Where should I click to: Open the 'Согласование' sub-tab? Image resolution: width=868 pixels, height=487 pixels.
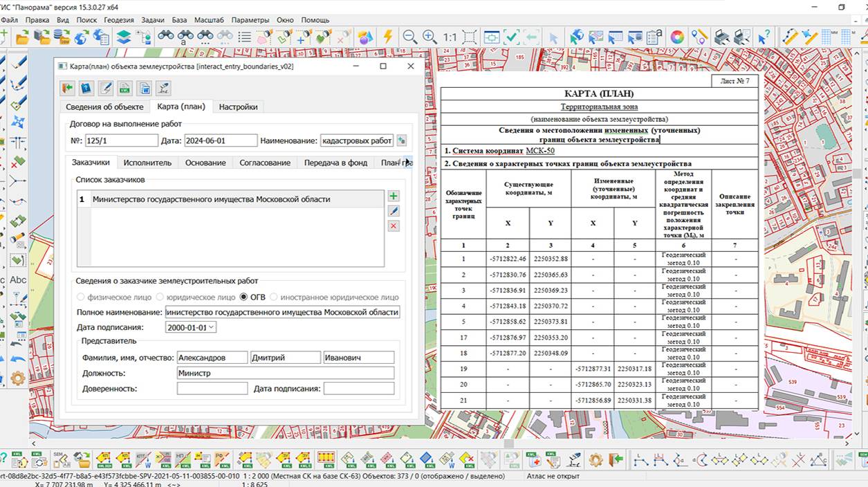click(x=265, y=163)
